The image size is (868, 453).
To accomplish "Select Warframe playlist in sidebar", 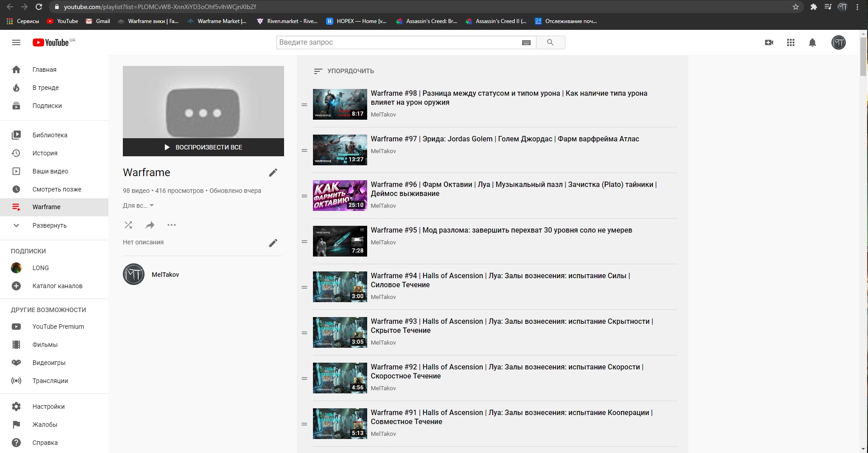I will (54, 207).
